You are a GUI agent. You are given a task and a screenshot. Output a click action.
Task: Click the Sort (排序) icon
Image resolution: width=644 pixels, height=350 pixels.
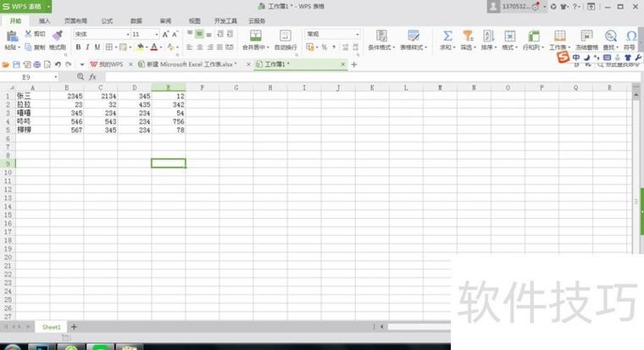(x=488, y=36)
